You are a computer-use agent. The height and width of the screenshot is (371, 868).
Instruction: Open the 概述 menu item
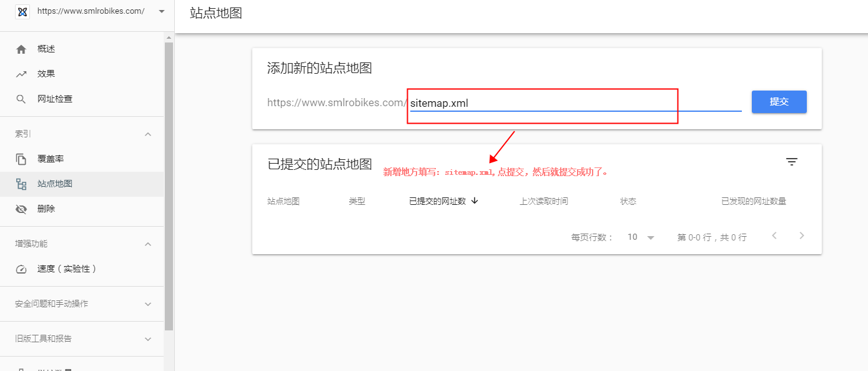(46, 49)
